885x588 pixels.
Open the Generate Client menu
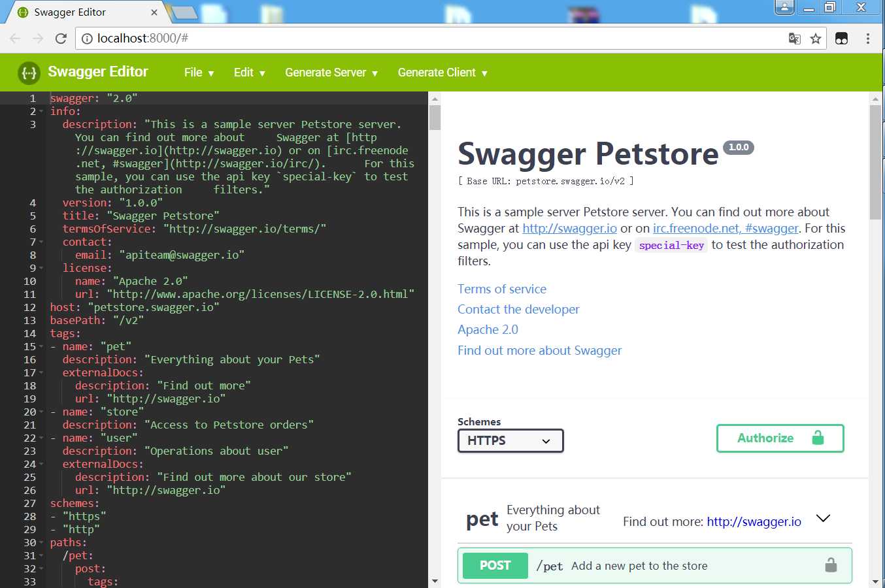442,73
